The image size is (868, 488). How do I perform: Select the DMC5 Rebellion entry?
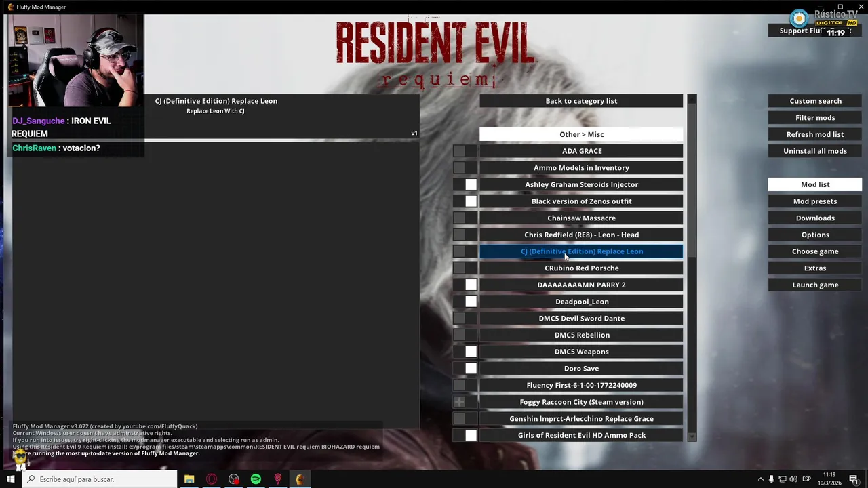pyautogui.click(x=581, y=335)
